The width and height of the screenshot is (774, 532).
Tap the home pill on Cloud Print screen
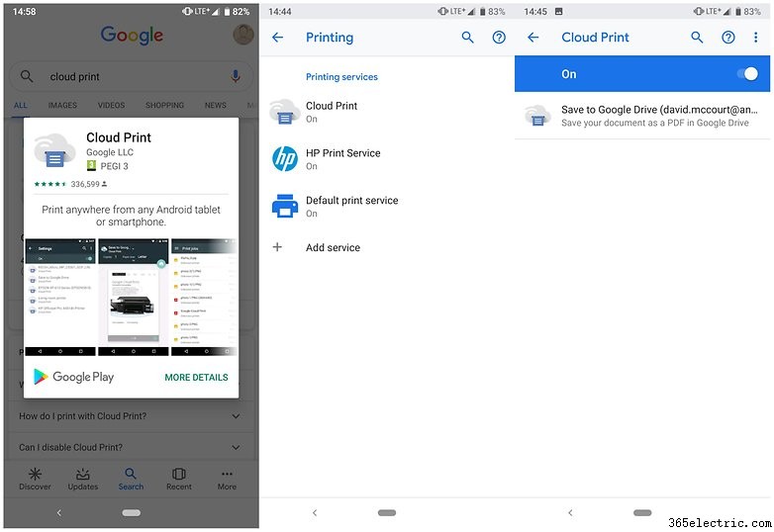642,513
